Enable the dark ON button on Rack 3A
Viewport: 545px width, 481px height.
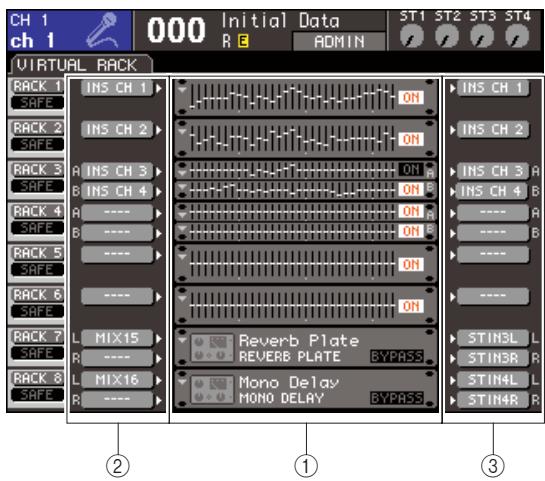(x=411, y=170)
